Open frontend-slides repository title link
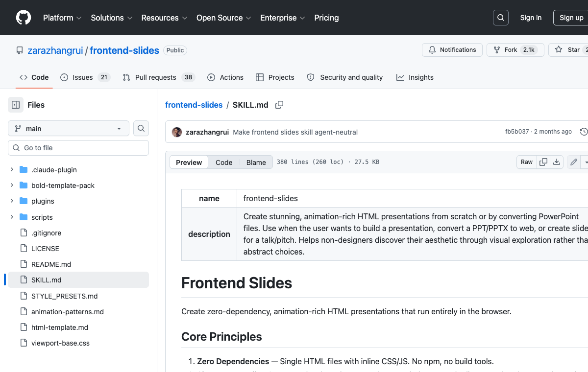Image resolution: width=588 pixels, height=372 pixels. click(124, 50)
